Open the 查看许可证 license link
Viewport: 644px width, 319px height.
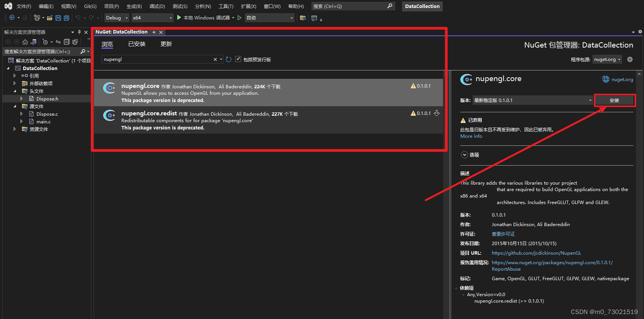click(503, 234)
